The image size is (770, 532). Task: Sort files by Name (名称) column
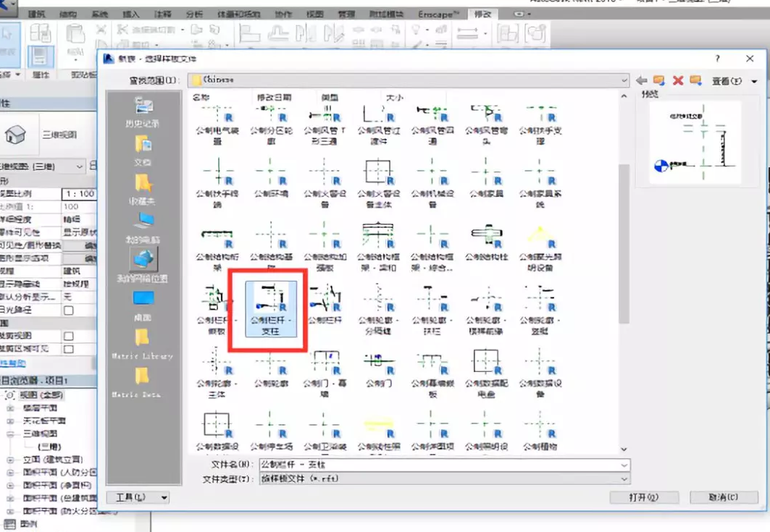tap(201, 97)
